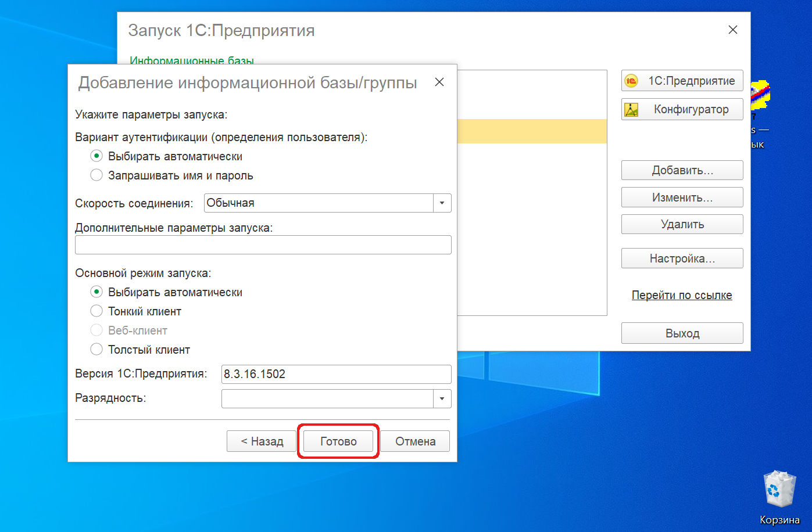Open Настройка… in launcher window

tap(682, 258)
